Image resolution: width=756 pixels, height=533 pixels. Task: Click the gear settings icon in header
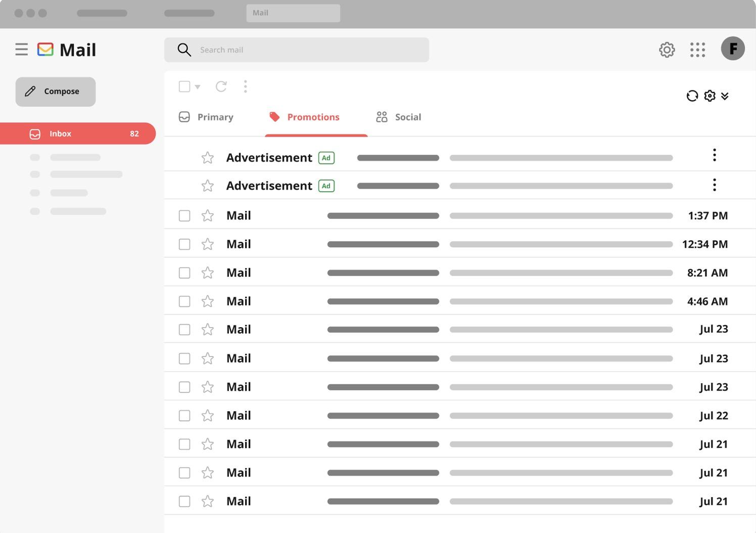(x=667, y=50)
